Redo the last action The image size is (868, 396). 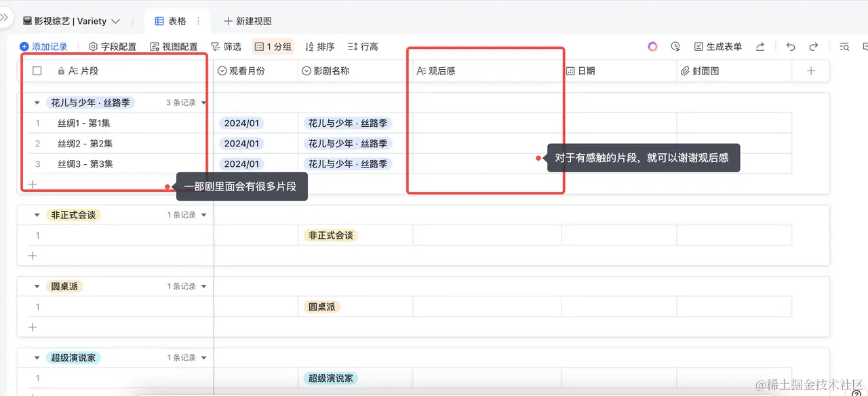pyautogui.click(x=813, y=46)
